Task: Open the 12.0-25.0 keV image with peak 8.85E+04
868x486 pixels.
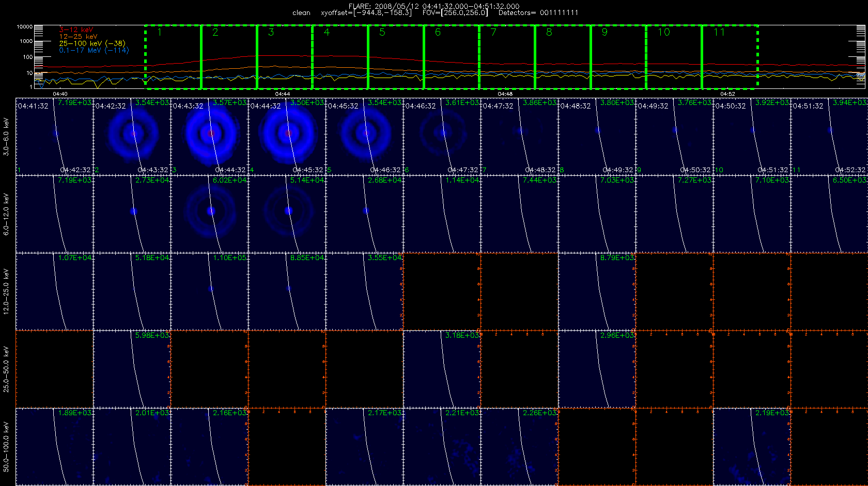Action: pyautogui.click(x=287, y=292)
